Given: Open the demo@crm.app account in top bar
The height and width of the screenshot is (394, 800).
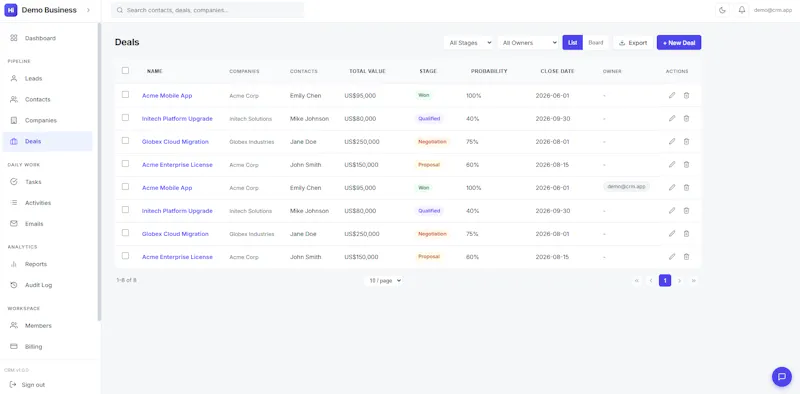Looking at the screenshot, I should tap(773, 10).
